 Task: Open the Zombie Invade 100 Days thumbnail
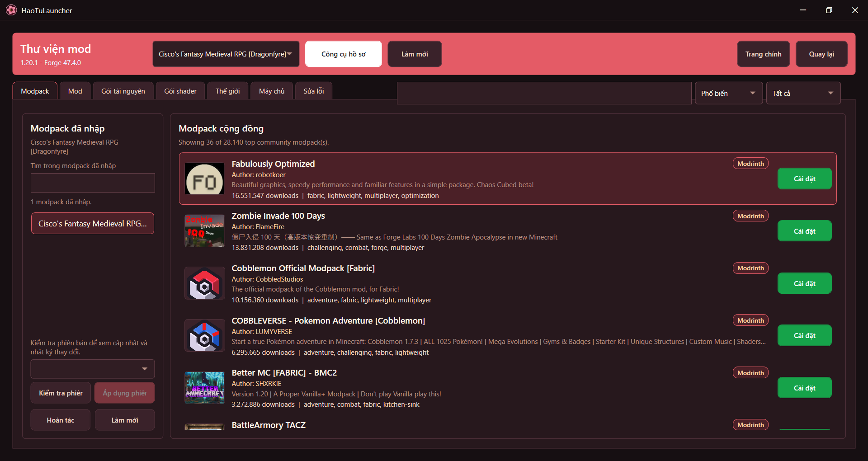205,231
